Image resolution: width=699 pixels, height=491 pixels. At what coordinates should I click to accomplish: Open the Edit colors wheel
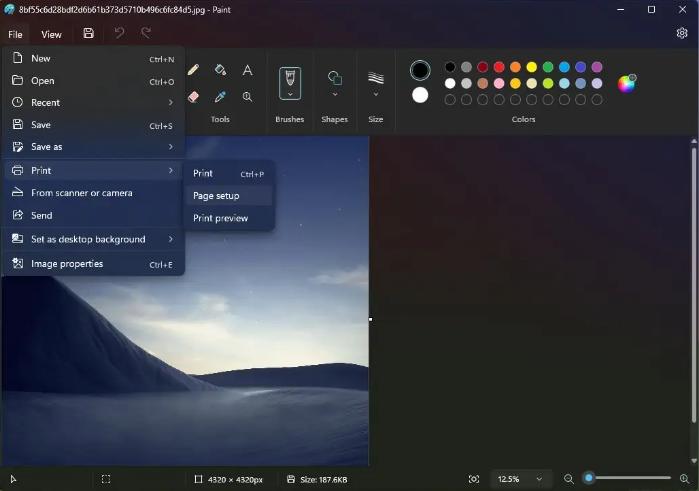click(x=626, y=83)
